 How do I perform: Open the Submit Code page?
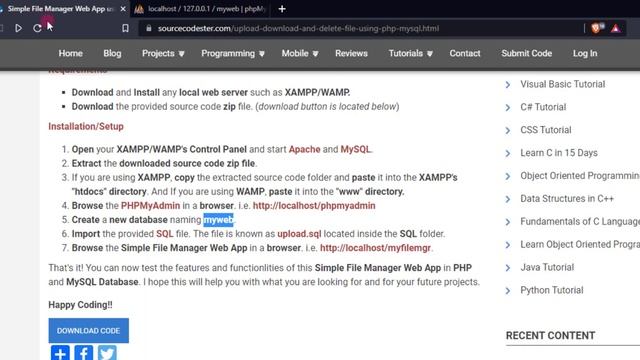coord(527,53)
